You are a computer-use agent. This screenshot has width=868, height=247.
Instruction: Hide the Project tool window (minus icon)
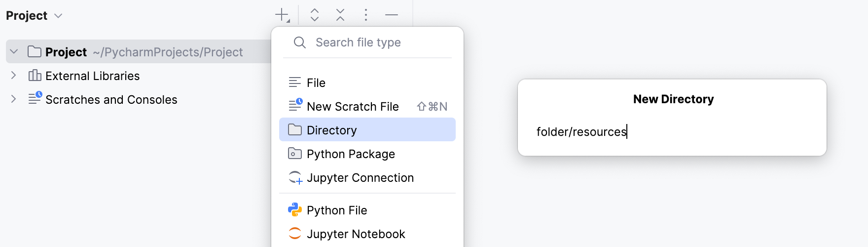pos(392,15)
